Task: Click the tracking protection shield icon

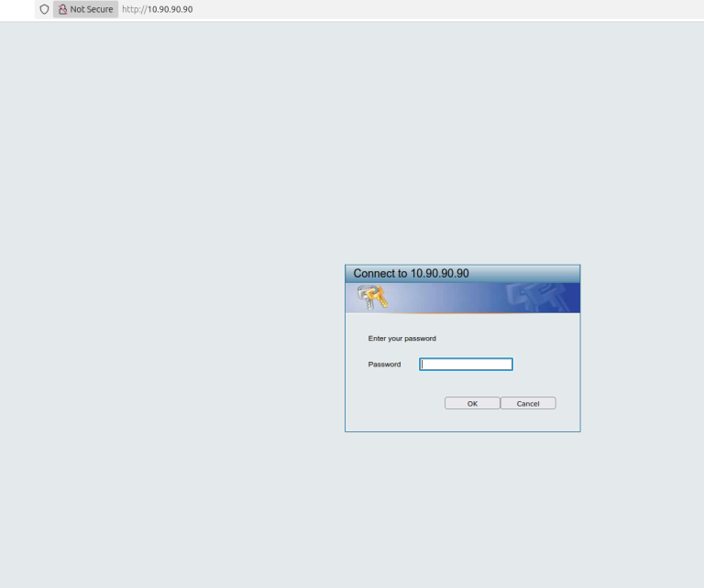Action: pyautogui.click(x=43, y=9)
